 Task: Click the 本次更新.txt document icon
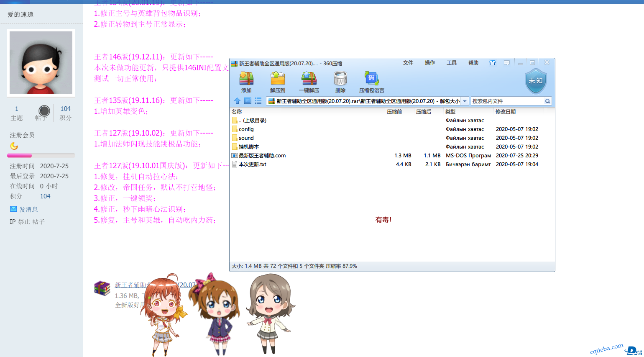(x=235, y=164)
